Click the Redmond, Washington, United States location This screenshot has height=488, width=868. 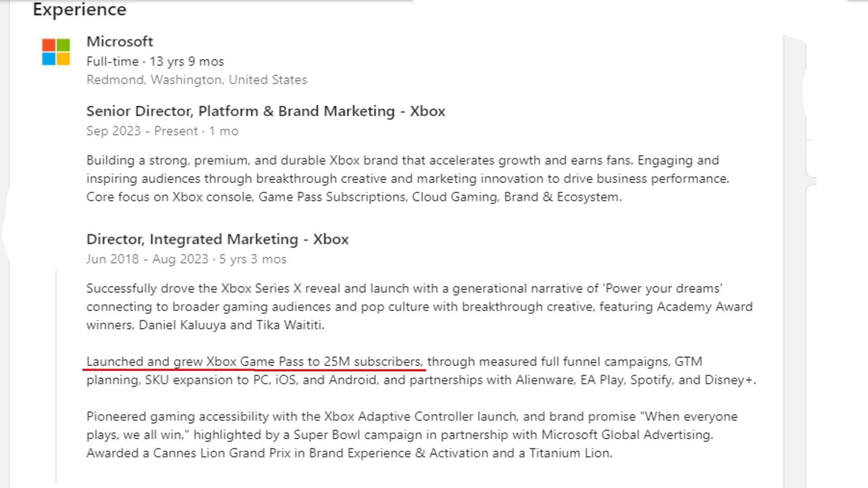tap(197, 80)
